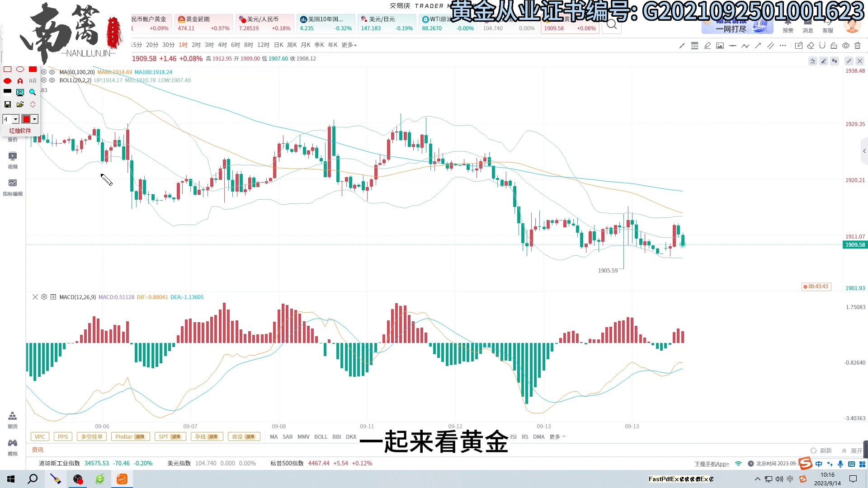868x488 pixels.
Task: Pick the filled red rectangle shape
Action: 33,69
